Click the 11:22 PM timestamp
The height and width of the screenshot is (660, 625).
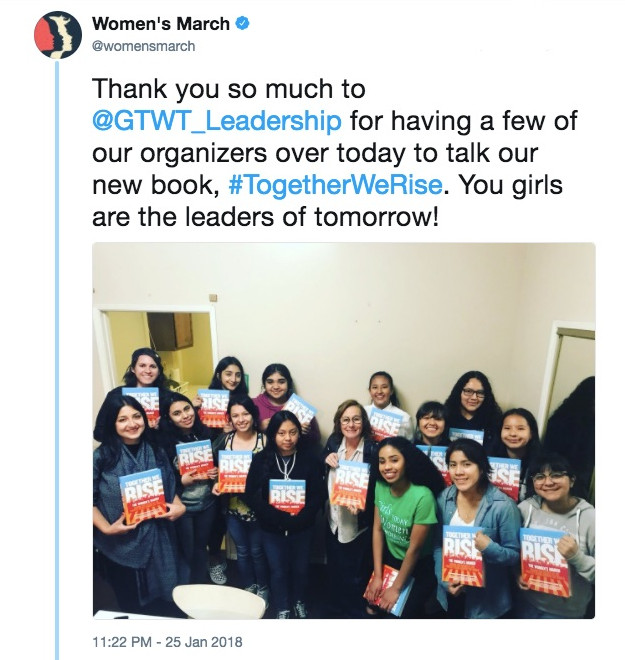[x=122, y=642]
